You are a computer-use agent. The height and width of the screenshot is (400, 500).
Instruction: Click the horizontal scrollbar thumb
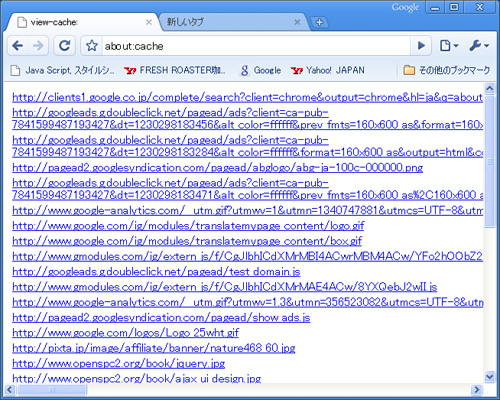[x=52, y=389]
